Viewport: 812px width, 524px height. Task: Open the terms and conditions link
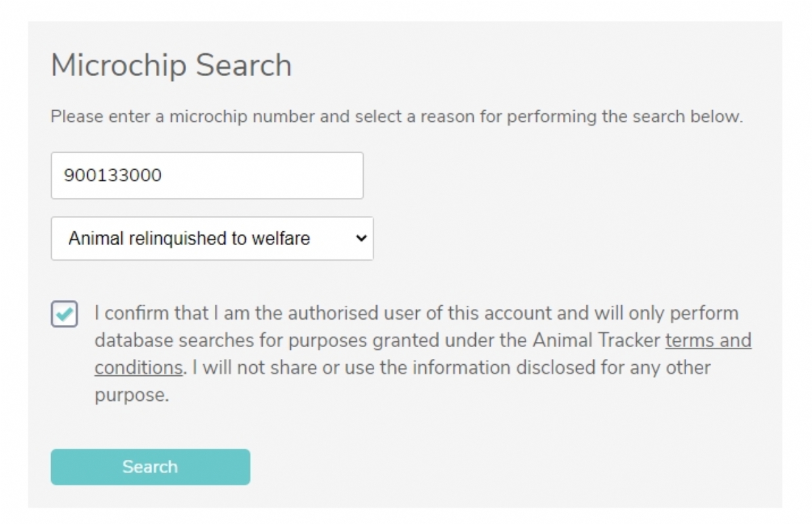(x=708, y=341)
